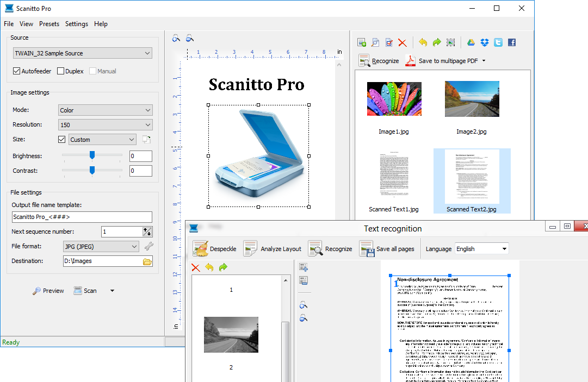Open destination folder browse icon
This screenshot has width=588, height=382.
point(147,261)
